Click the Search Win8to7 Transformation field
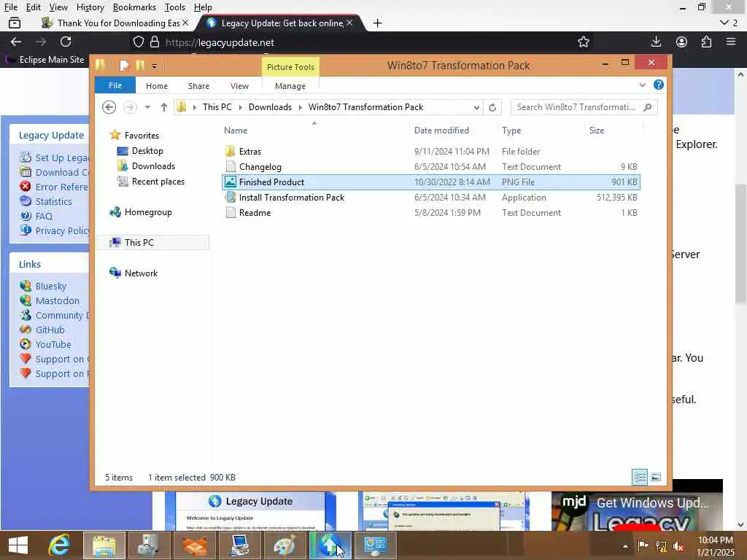The image size is (747, 560). click(x=576, y=107)
